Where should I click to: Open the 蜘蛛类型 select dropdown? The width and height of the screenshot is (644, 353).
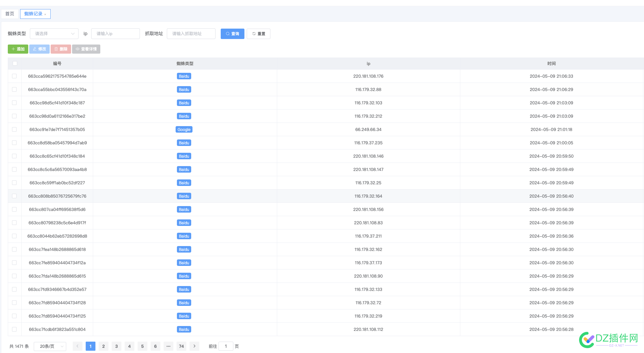54,33
